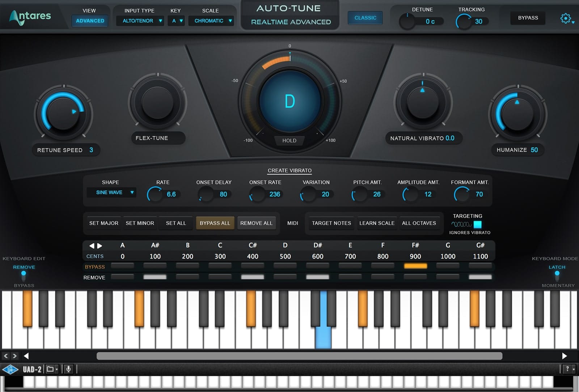Toggle Keyboard Edit Remove/Bypass switch

coord(24,276)
